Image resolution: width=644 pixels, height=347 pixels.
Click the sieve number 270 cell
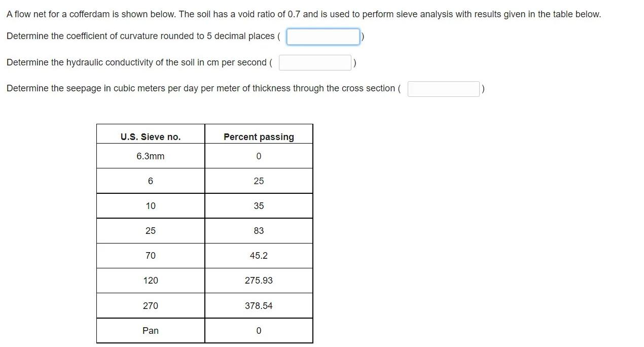pyautogui.click(x=150, y=305)
